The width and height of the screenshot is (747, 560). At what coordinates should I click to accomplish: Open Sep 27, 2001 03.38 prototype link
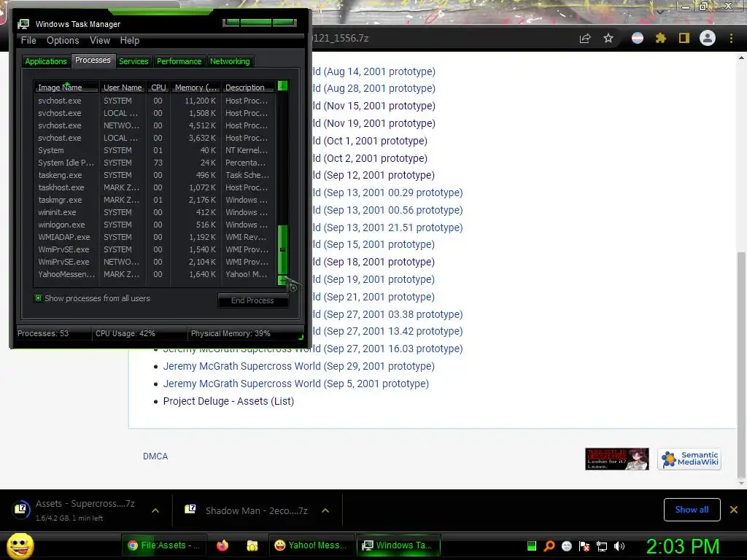click(388, 314)
